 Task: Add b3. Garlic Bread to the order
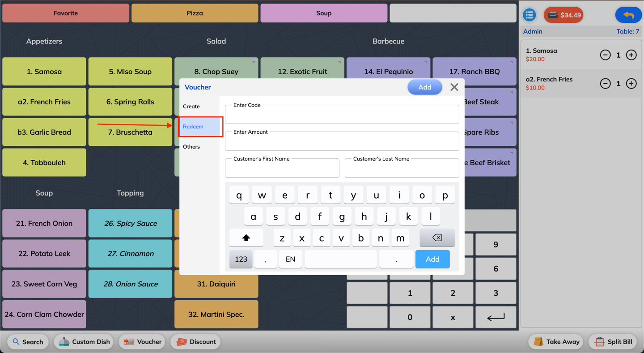tap(44, 132)
